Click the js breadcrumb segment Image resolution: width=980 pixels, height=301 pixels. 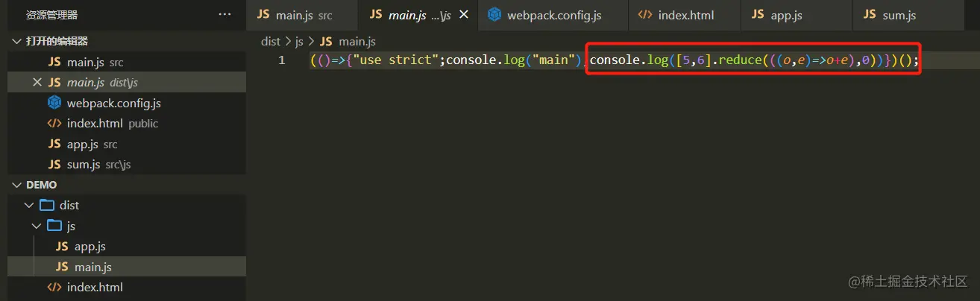[299, 42]
